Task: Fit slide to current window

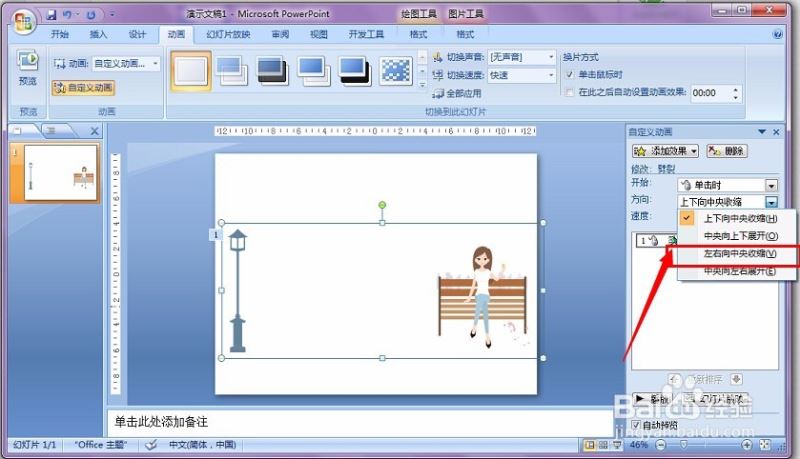Action: coord(764,445)
